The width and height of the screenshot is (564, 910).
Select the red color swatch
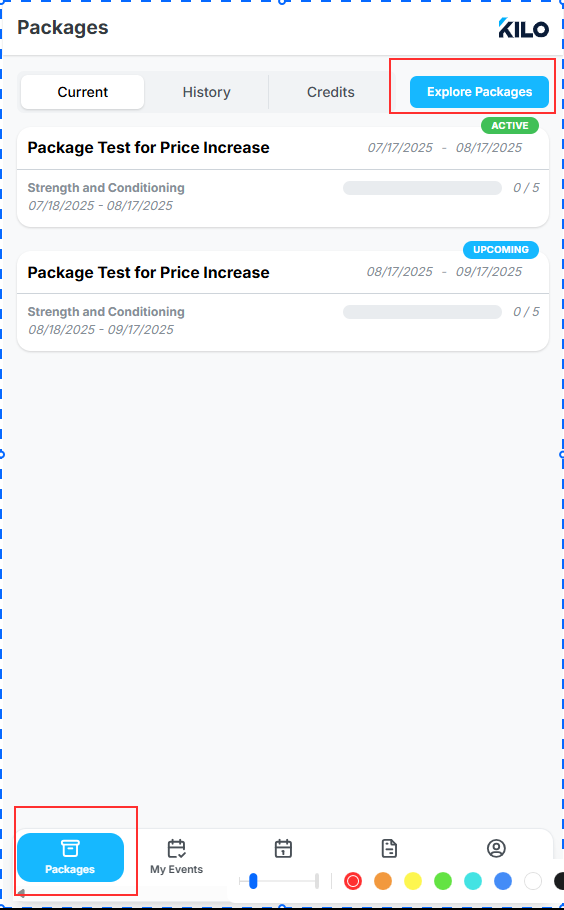pyautogui.click(x=353, y=881)
